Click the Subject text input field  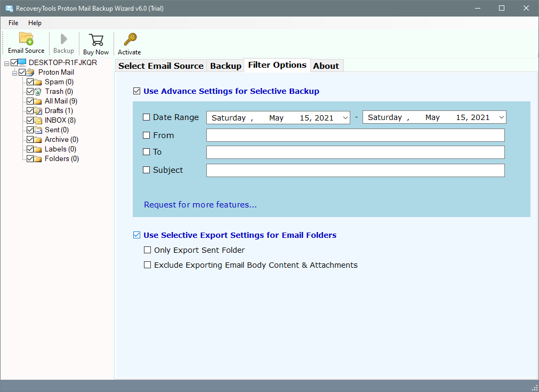[356, 170]
